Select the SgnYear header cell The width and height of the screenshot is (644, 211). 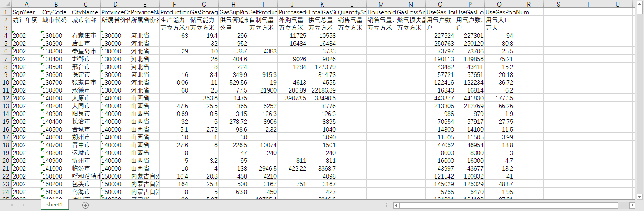point(26,12)
